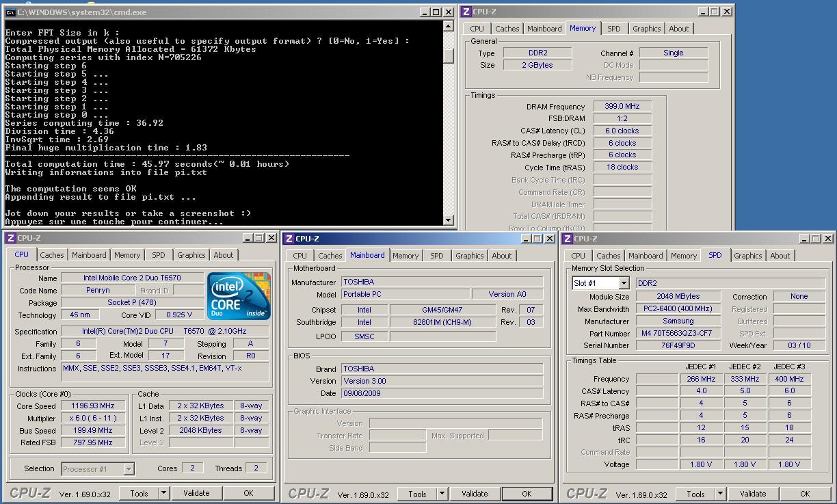Click the Southbridge 82801IM (ICH9-M) field
The image size is (837, 504).
coord(442,322)
